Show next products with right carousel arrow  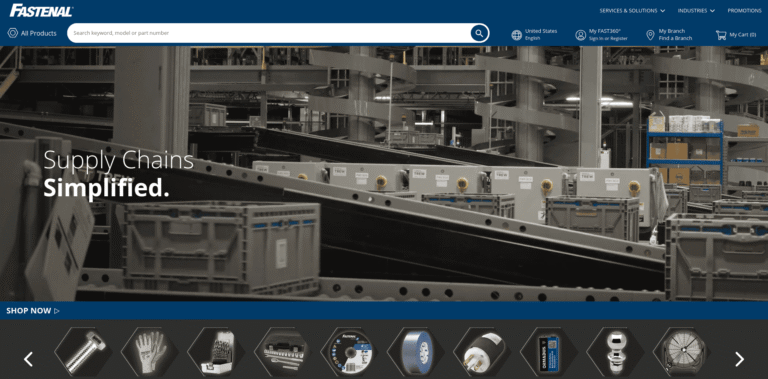739,359
